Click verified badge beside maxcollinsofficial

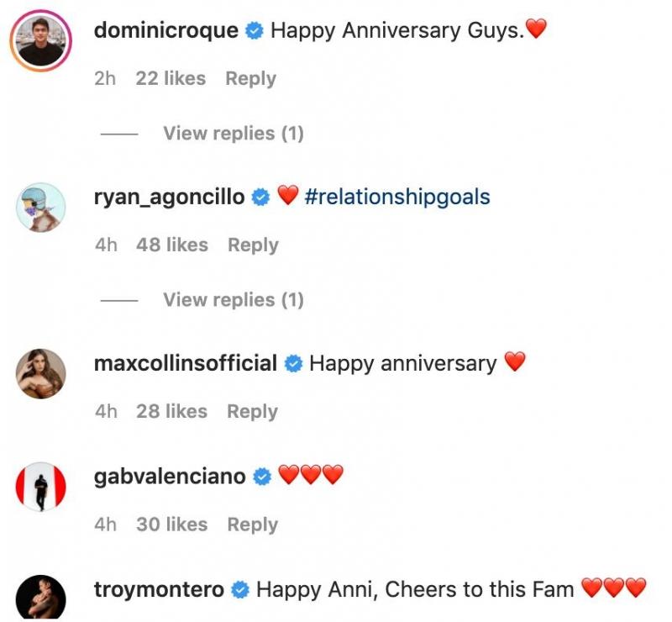[293, 364]
